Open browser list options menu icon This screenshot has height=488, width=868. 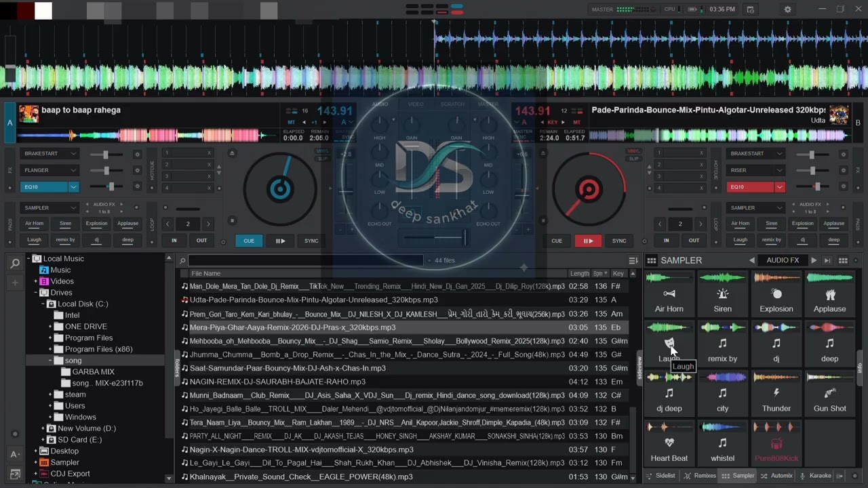pos(633,260)
